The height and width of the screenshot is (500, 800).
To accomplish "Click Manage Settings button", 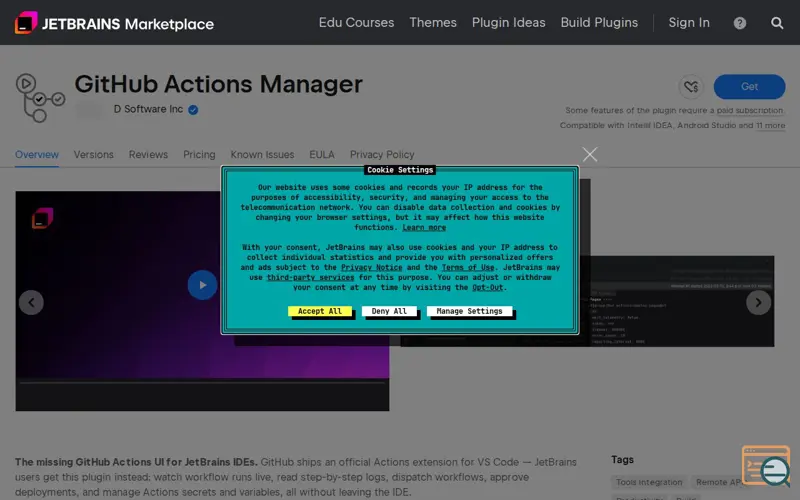I will click(469, 311).
